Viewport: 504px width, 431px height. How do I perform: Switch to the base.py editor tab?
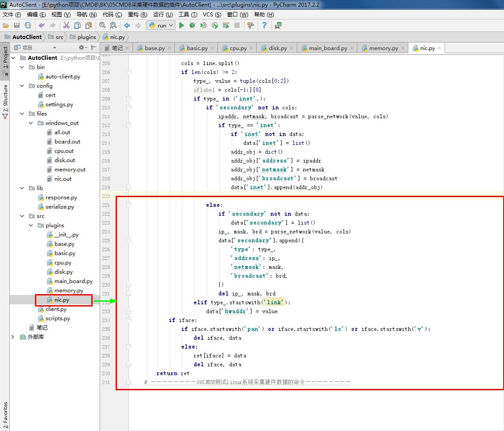tap(154, 48)
